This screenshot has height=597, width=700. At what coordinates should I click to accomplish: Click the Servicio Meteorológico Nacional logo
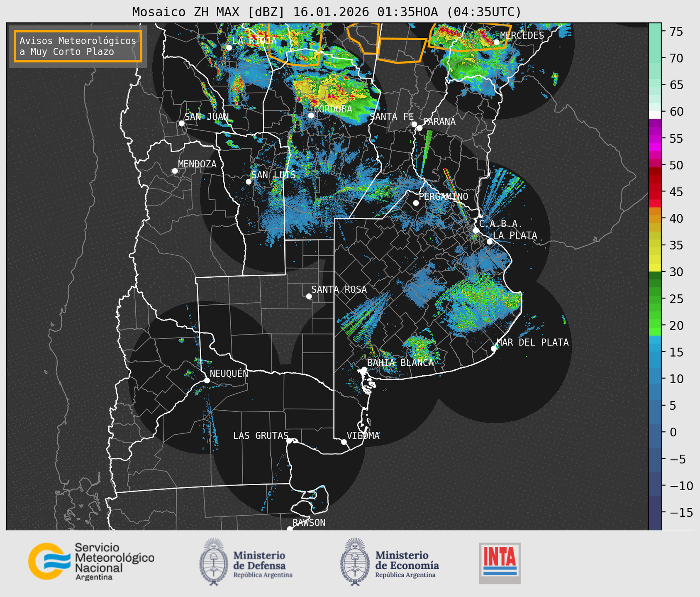[x=91, y=561]
